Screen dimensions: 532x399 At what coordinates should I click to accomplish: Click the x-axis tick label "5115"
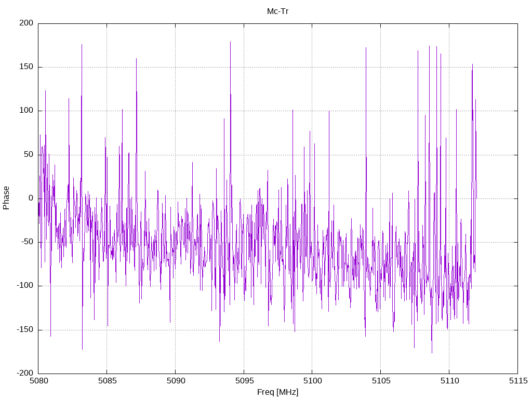click(x=518, y=381)
